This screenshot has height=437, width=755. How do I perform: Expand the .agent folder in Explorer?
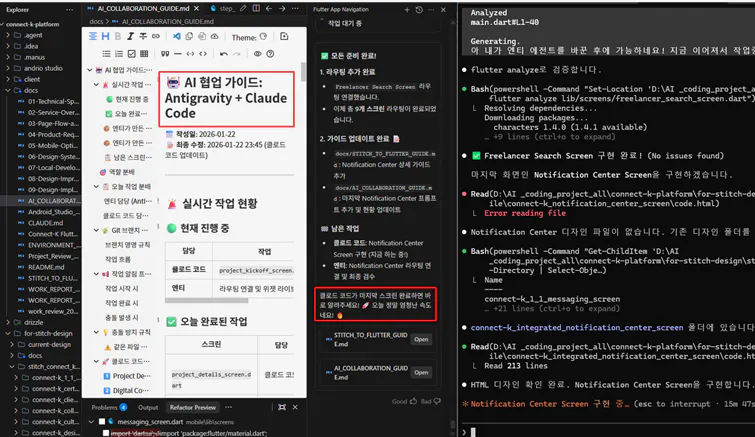point(8,35)
